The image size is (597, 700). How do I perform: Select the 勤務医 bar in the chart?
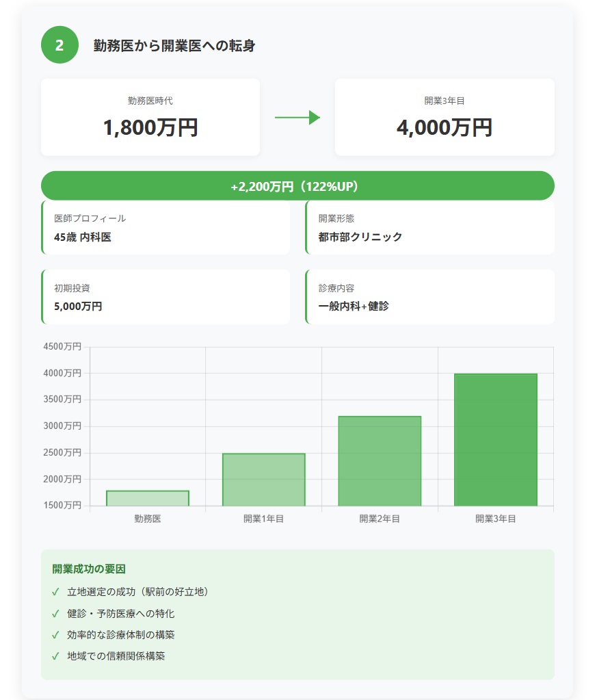(148, 498)
